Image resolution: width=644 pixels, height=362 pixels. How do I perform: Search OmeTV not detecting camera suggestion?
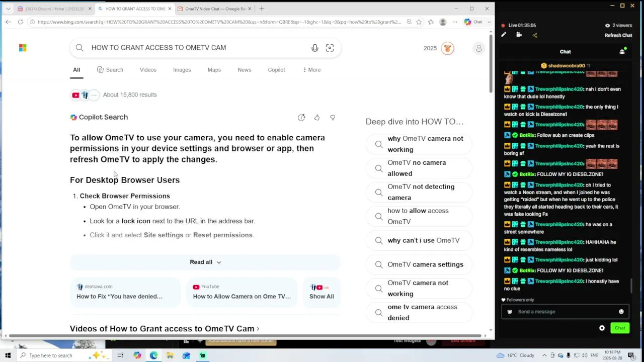[x=419, y=192]
